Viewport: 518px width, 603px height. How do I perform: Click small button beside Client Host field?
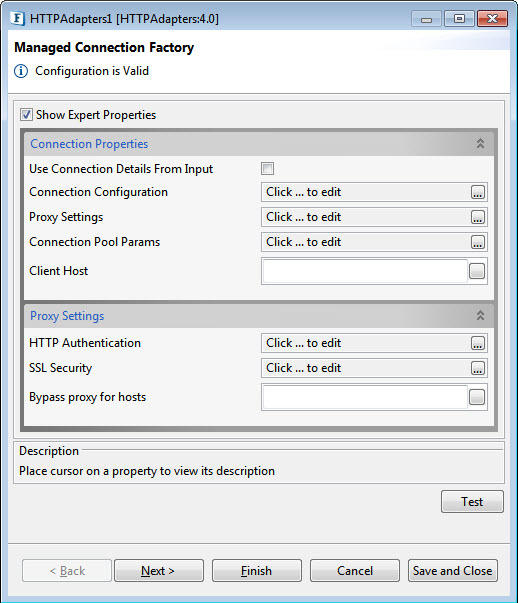point(477,271)
